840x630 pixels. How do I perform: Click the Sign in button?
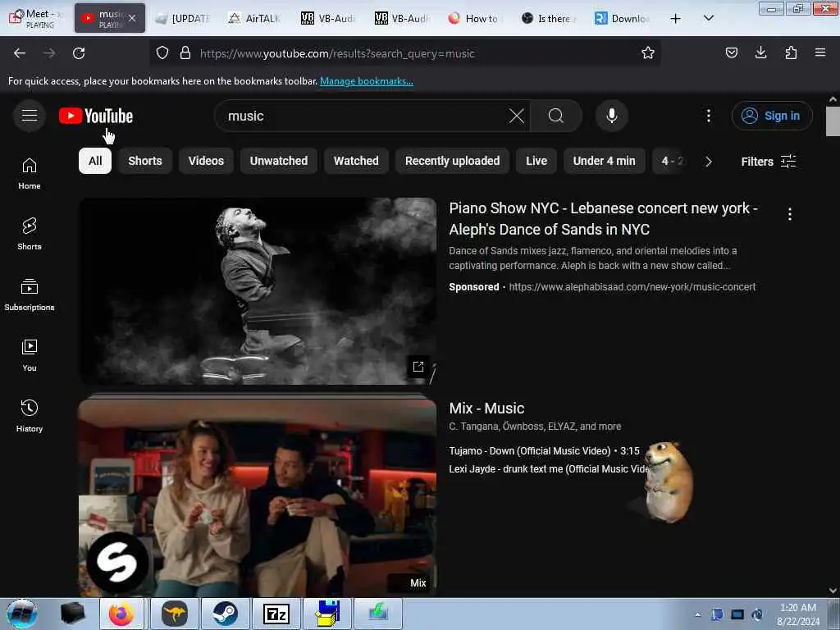[x=772, y=116]
